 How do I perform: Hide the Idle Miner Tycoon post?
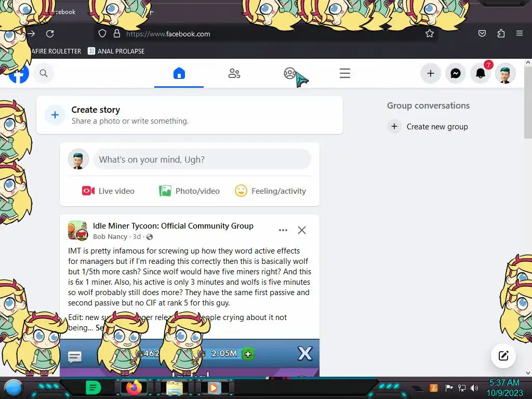point(302,230)
